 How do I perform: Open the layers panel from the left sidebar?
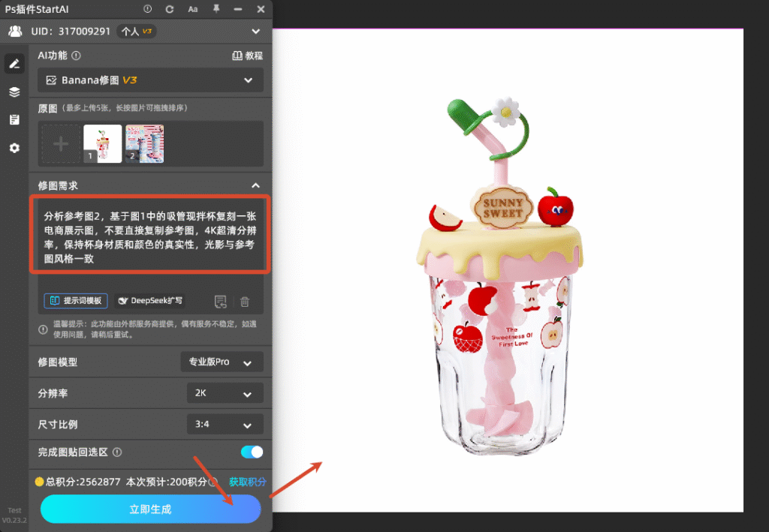pyautogui.click(x=14, y=92)
